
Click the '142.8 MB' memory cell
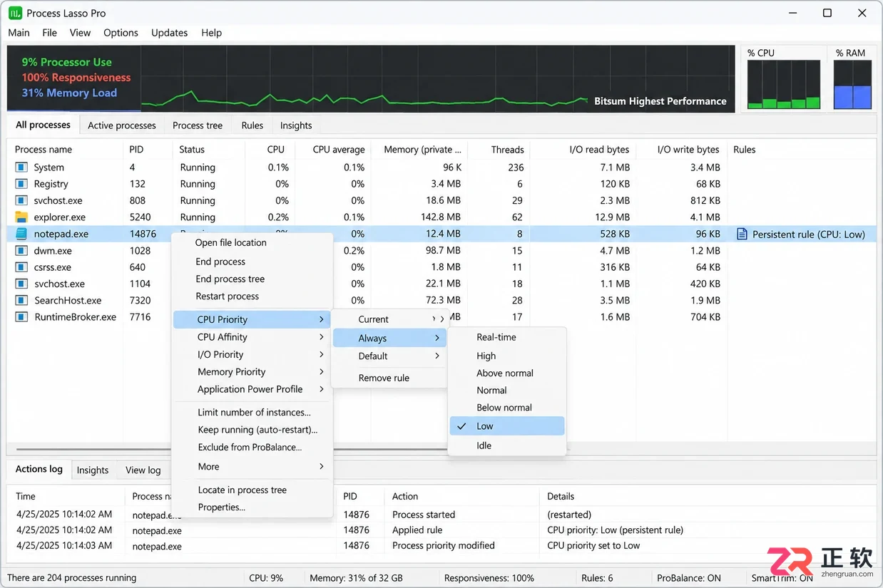coord(440,217)
